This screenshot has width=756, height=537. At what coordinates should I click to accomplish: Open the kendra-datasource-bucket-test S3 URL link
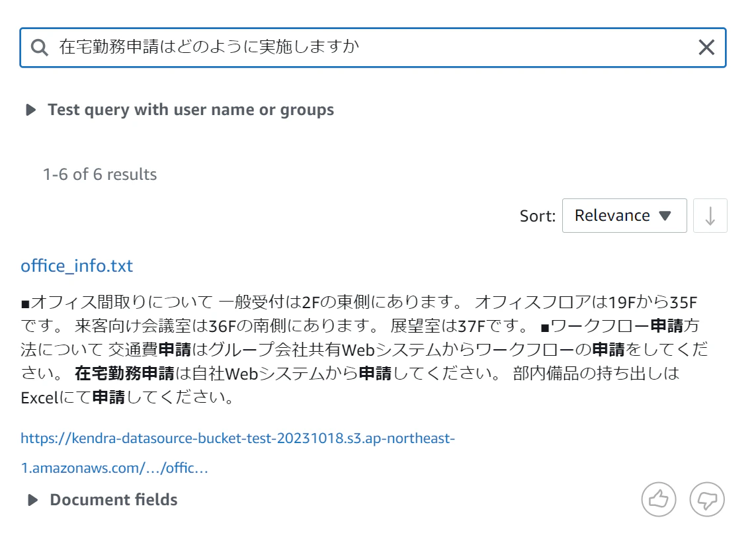click(x=237, y=438)
